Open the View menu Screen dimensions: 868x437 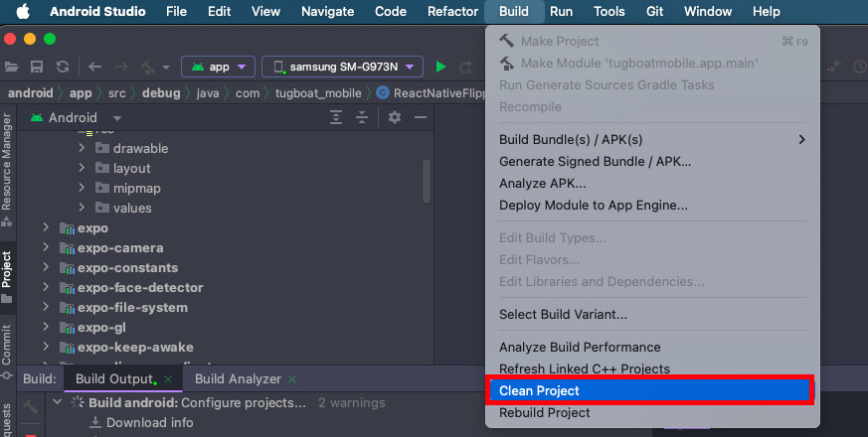point(265,11)
